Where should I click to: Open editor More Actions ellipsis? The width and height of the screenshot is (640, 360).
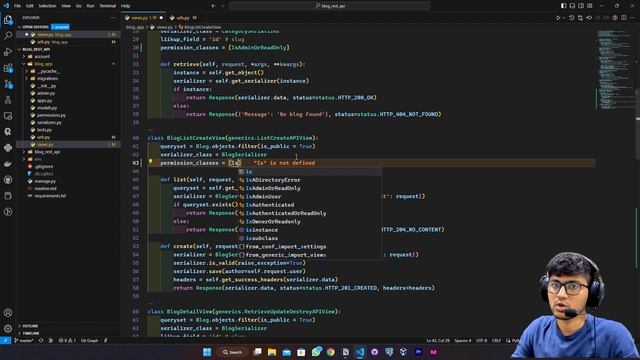pyautogui.click(x=633, y=18)
